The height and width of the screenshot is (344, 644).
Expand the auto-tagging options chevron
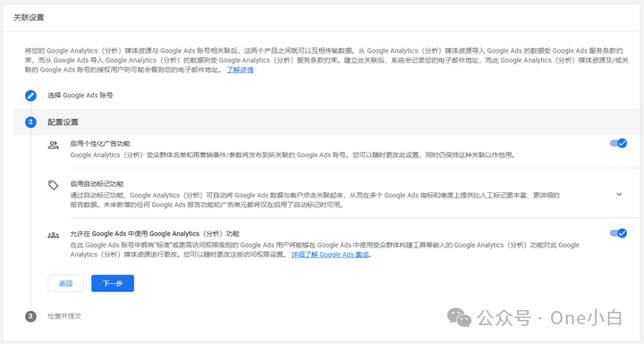619,194
